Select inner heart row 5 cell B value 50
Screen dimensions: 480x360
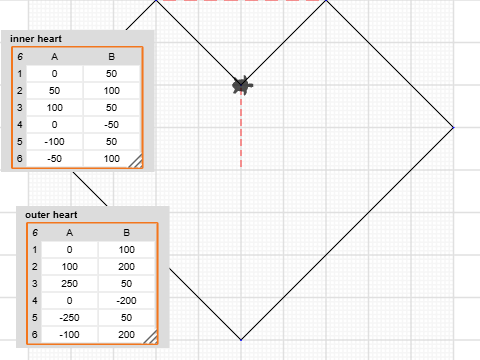112,142
